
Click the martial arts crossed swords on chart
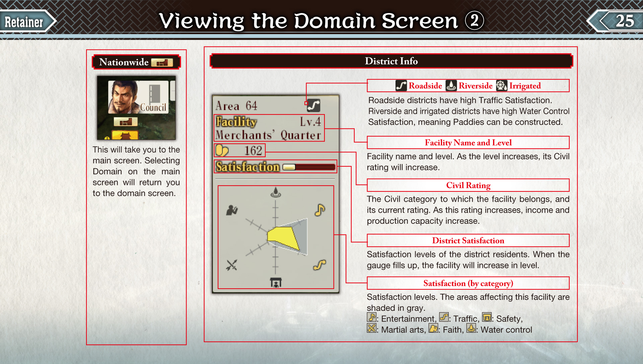tap(231, 265)
